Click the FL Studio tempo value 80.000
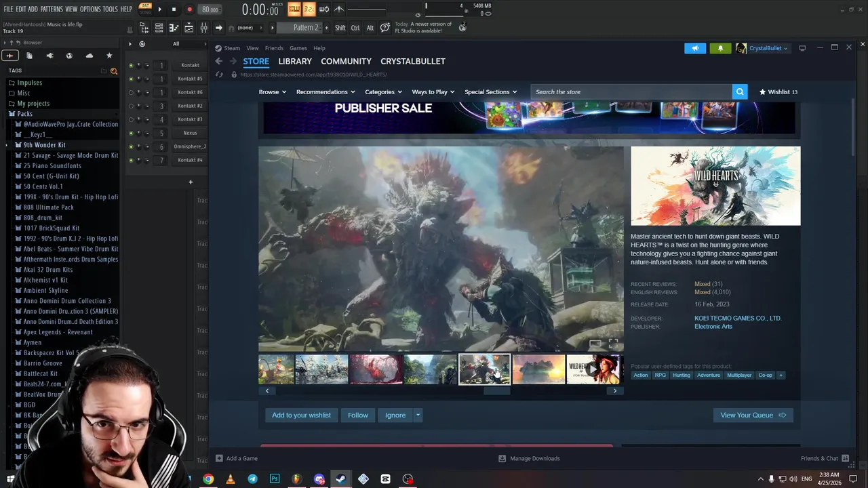This screenshot has height=488, width=868. coord(209,9)
